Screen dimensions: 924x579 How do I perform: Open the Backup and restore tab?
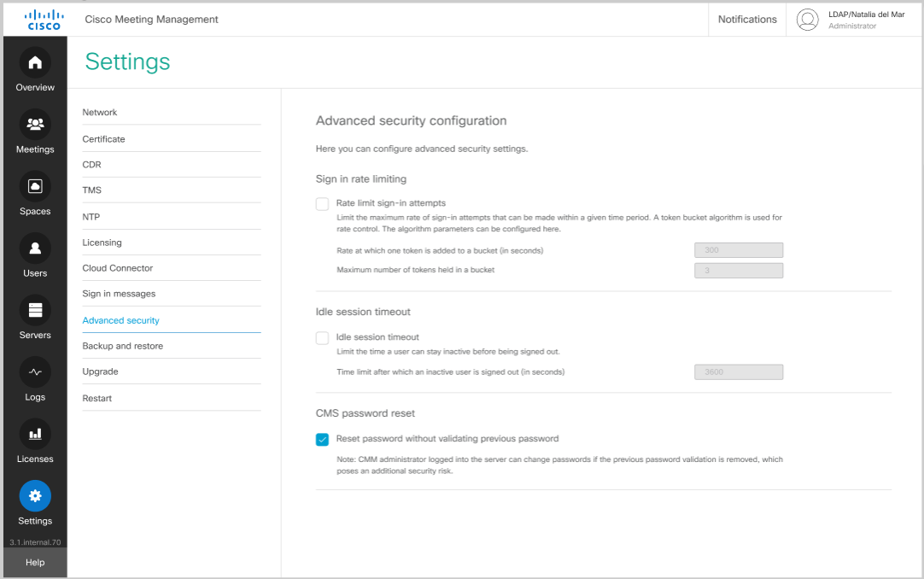click(x=172, y=346)
